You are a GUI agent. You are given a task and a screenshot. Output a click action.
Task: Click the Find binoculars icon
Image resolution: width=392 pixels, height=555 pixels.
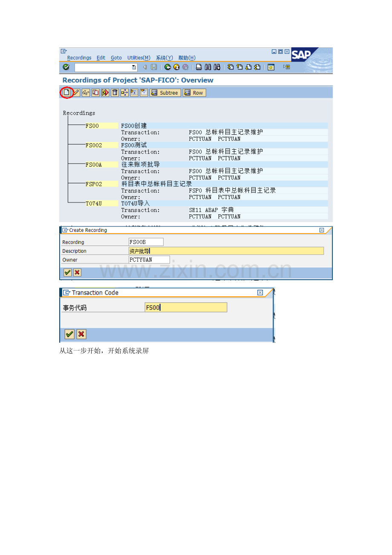[x=208, y=67]
